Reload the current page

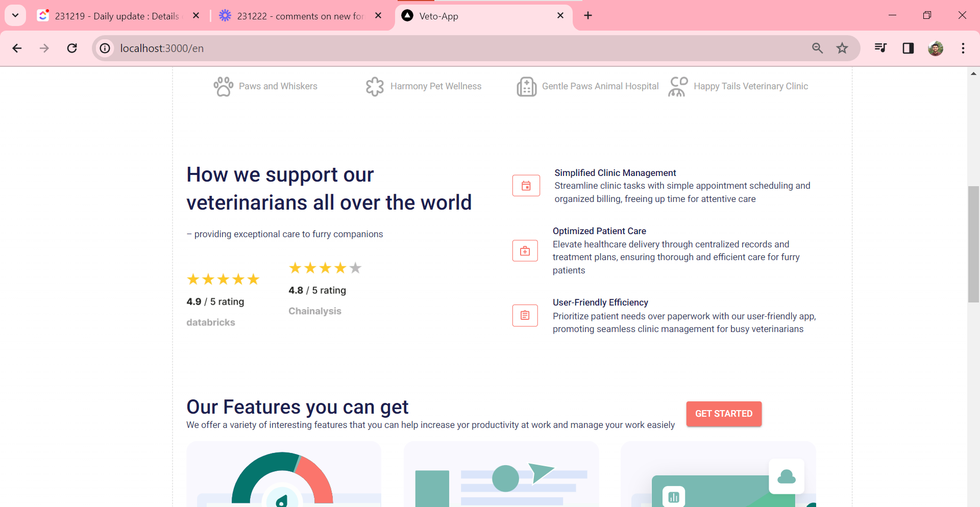click(x=72, y=48)
